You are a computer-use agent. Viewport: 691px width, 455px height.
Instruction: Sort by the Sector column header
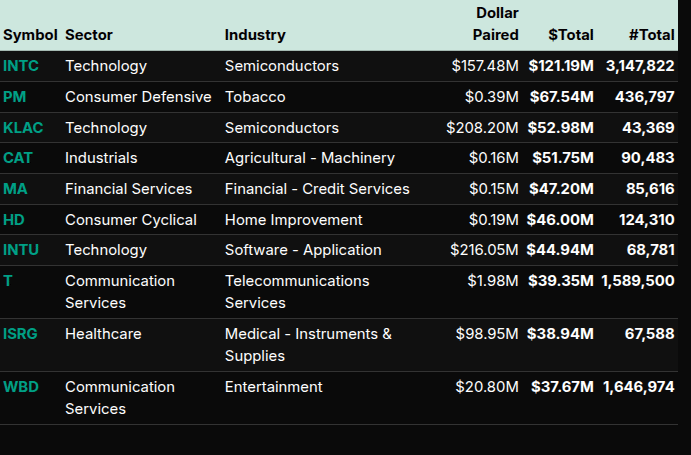89,35
